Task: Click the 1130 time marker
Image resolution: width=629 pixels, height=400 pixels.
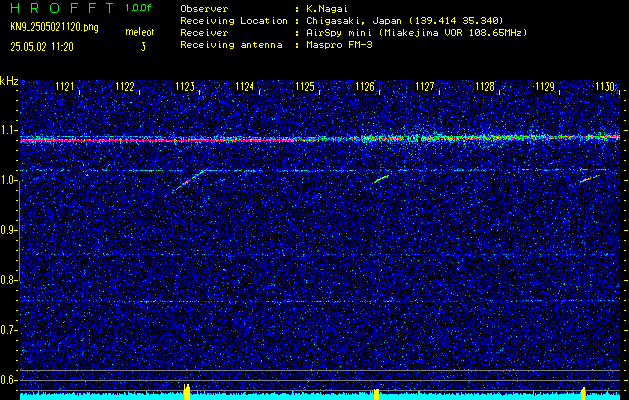Action: click(605, 87)
